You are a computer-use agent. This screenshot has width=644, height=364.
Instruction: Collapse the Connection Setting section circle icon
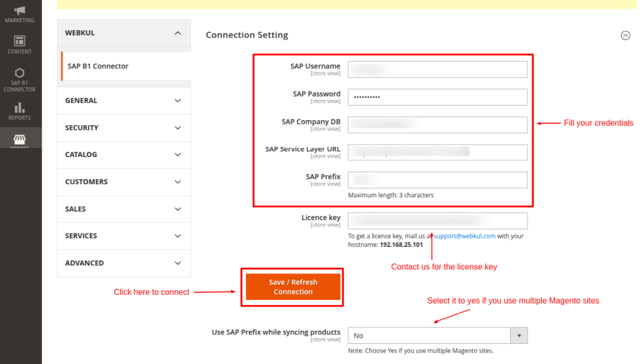[x=625, y=36]
